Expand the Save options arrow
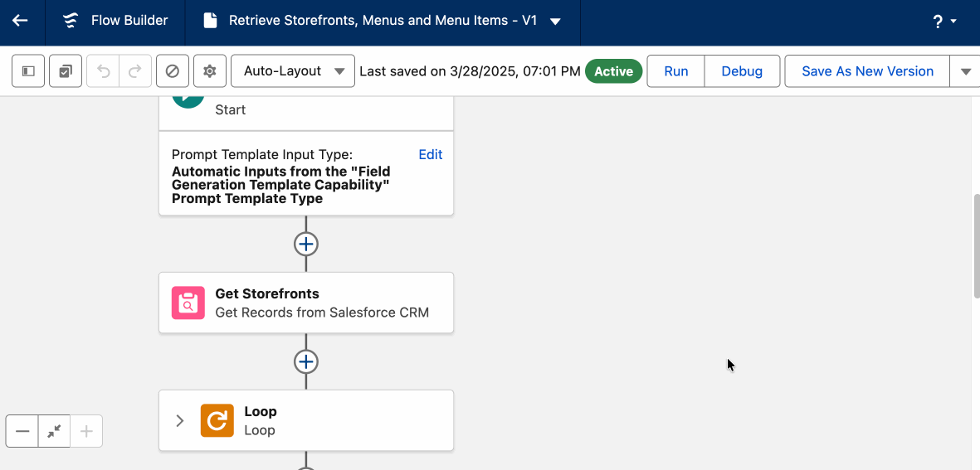Screen dimensions: 980x470 click(965, 71)
